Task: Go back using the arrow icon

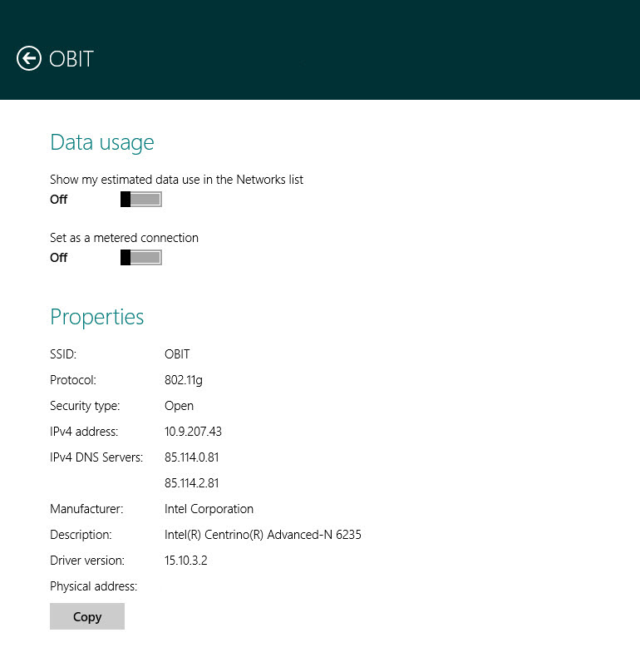Action: pyautogui.click(x=29, y=58)
